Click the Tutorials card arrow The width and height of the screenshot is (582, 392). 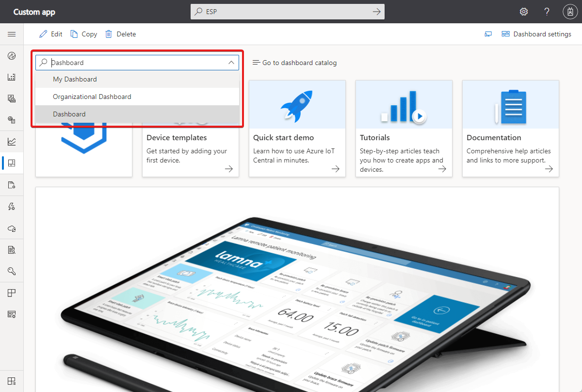pos(442,169)
